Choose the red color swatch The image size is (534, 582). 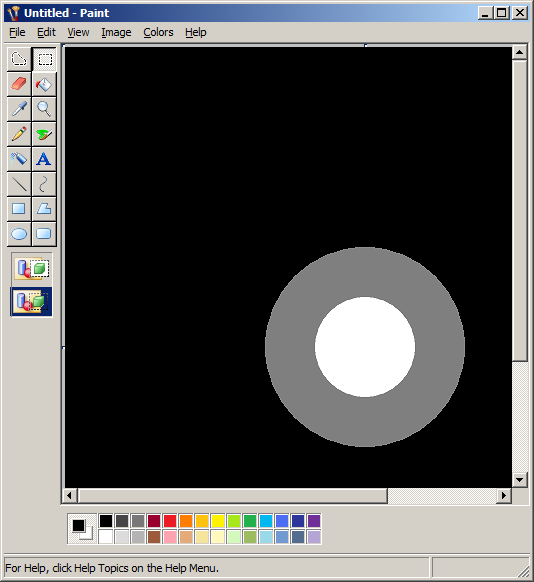[x=170, y=521]
